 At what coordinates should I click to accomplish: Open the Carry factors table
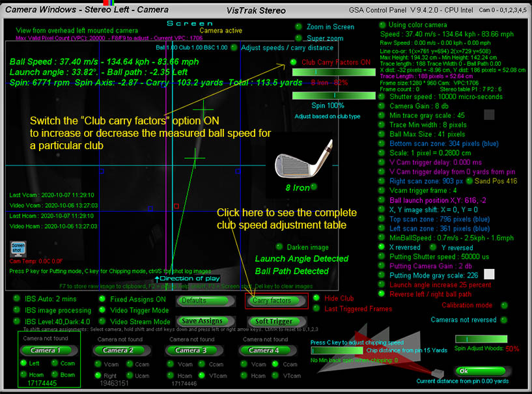(270, 301)
